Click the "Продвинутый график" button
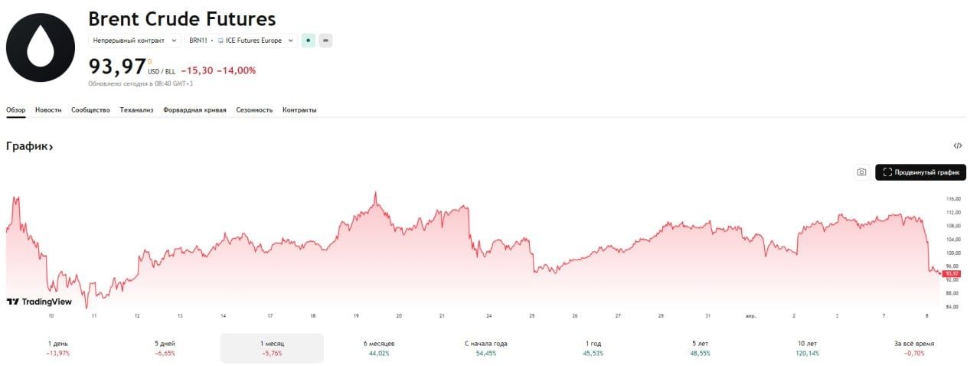This screenshot has width=980, height=366. coord(920,172)
